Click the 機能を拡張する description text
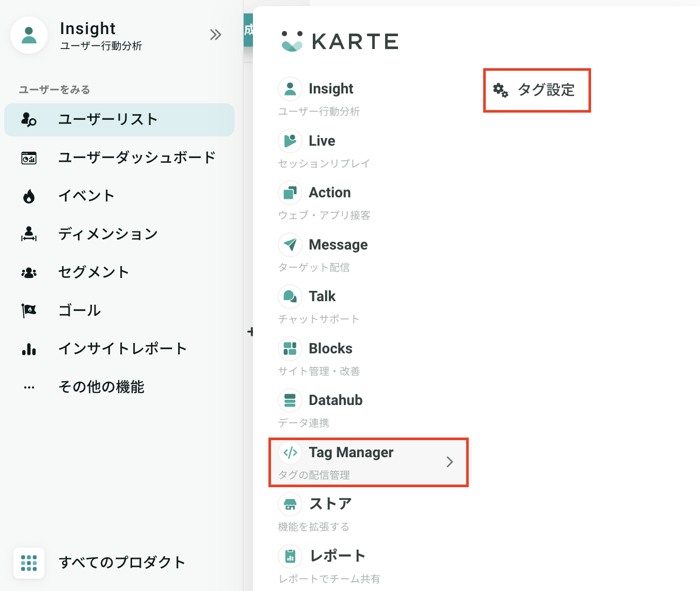The height and width of the screenshot is (591, 700). [x=313, y=527]
